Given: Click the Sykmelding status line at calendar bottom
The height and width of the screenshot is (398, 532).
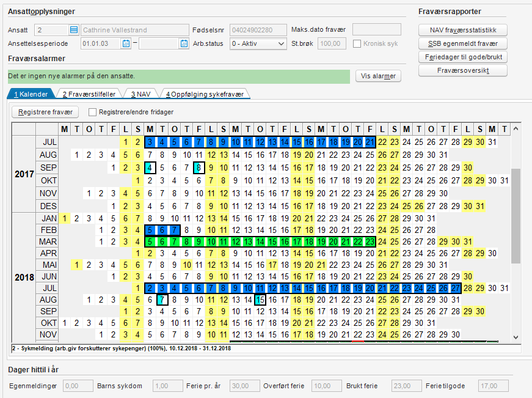Looking at the screenshot, I should pos(266,348).
